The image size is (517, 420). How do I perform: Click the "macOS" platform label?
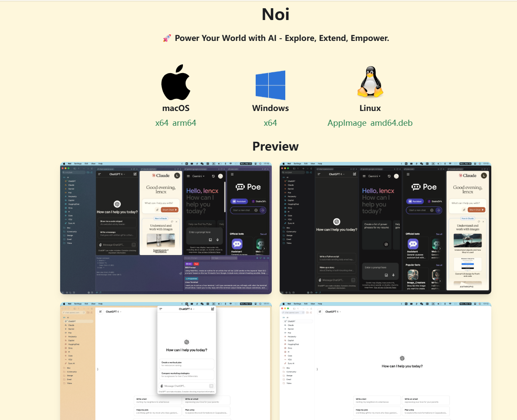(x=176, y=108)
